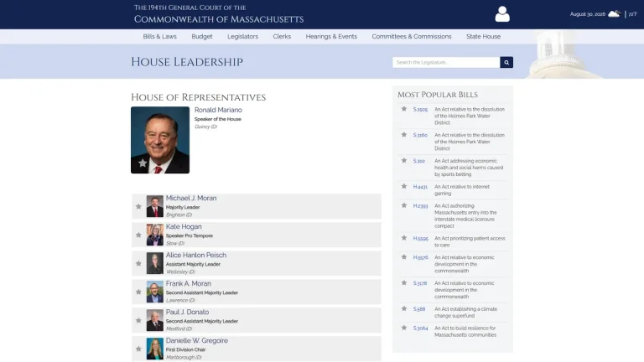Open the Budget menu
Image resolution: width=644 pixels, height=362 pixels.
click(x=202, y=37)
